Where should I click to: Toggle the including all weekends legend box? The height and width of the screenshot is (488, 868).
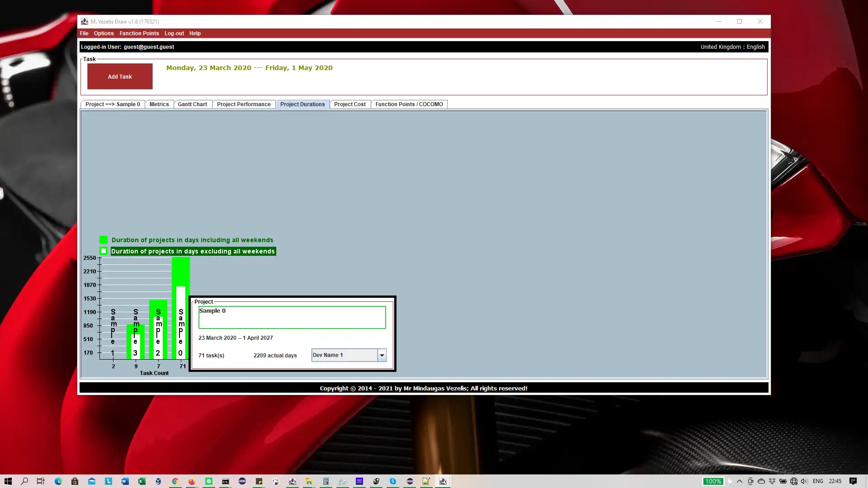pyautogui.click(x=104, y=240)
